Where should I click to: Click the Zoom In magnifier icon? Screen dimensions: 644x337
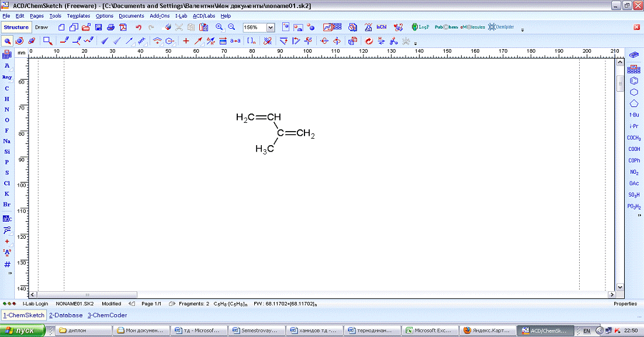coord(219,27)
